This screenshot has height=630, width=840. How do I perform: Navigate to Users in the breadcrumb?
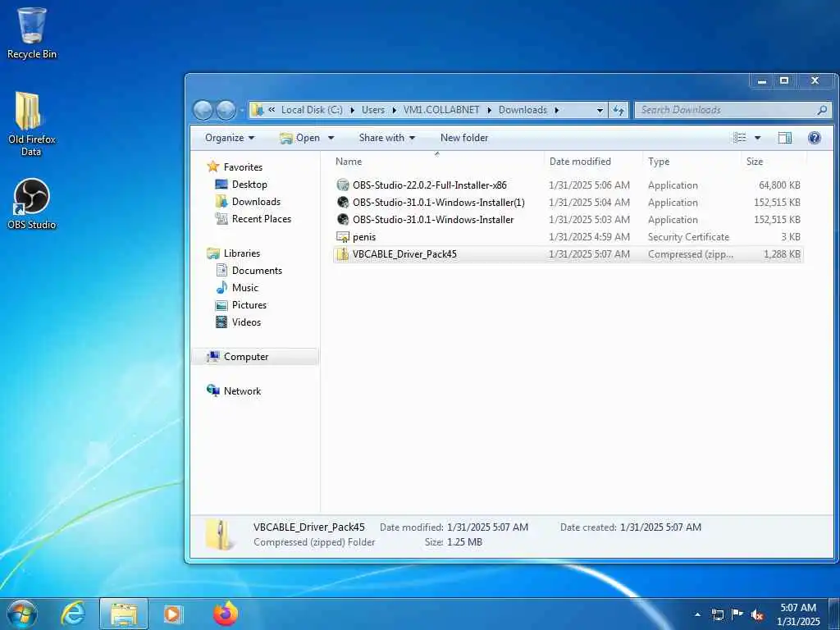373,110
